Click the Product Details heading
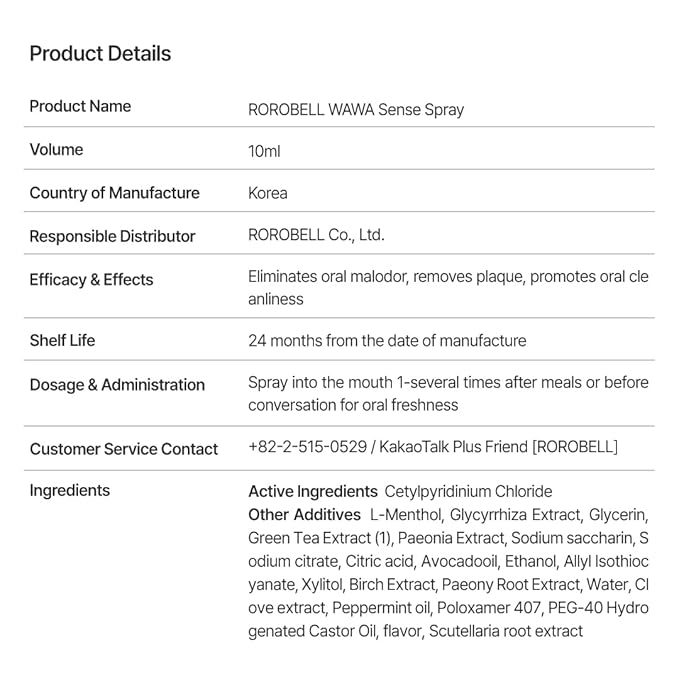The height and width of the screenshot is (679, 679). 100,54
